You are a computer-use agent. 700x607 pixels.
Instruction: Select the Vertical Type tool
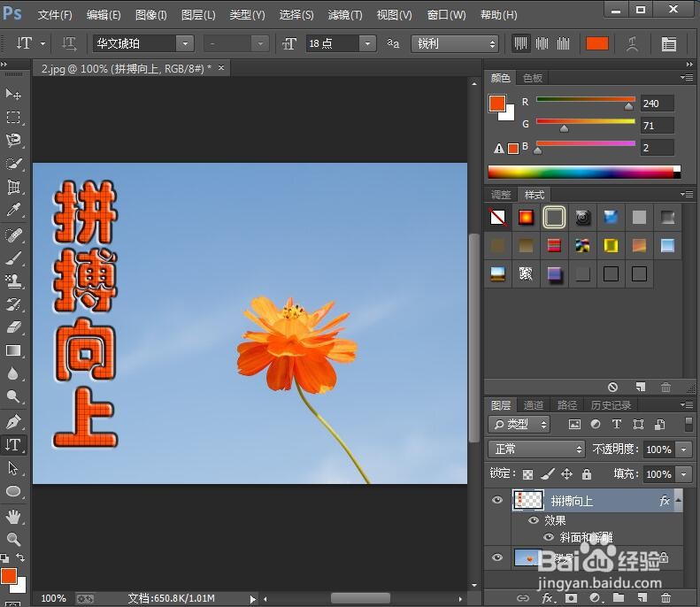[13, 444]
